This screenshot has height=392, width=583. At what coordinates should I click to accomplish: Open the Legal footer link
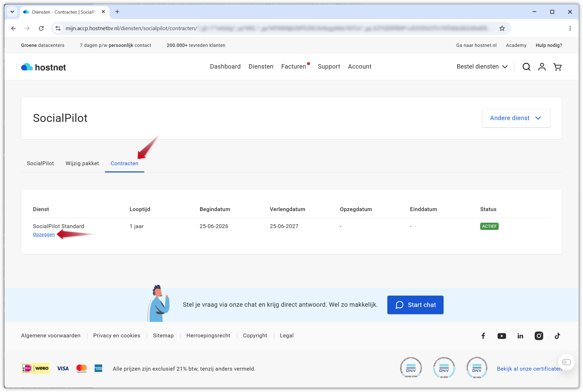click(287, 336)
